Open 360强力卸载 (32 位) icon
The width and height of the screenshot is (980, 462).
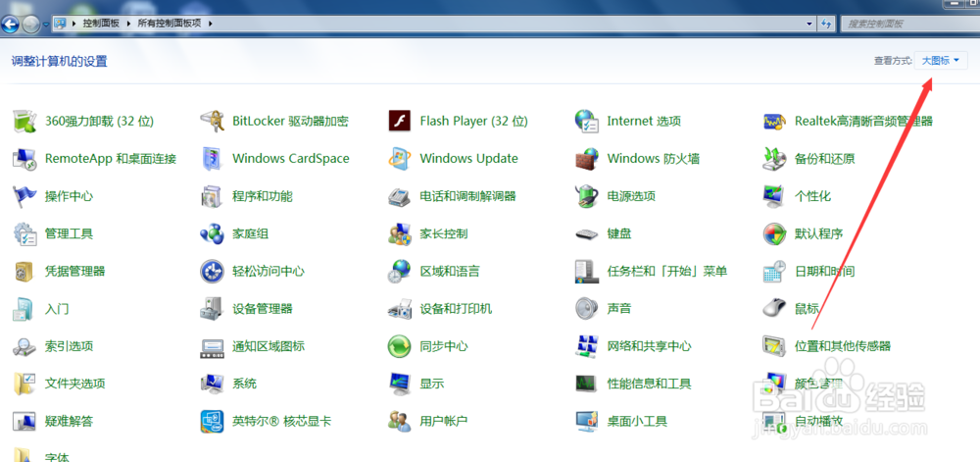25,121
